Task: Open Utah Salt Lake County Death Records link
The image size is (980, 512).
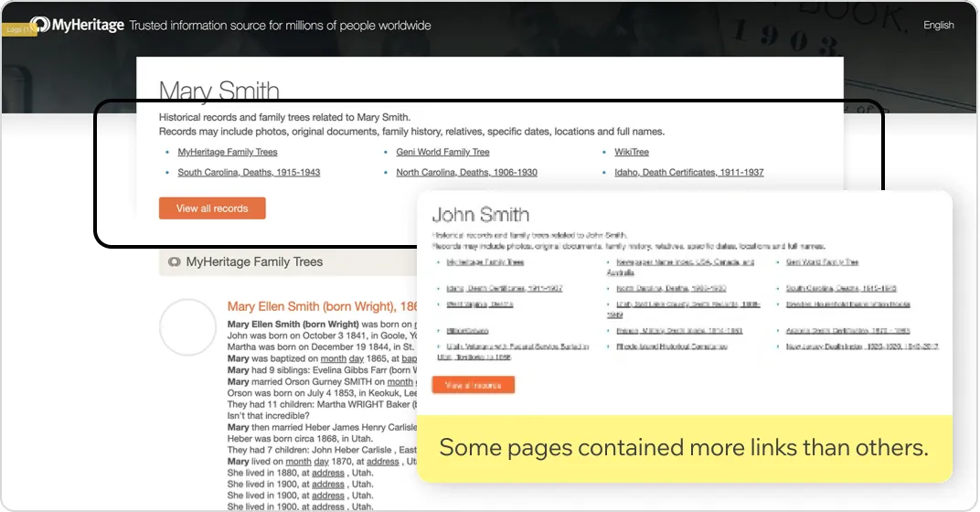Action: 683,309
